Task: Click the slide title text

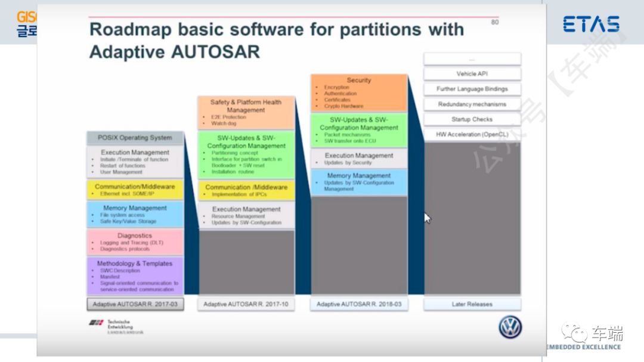Action: [277, 41]
